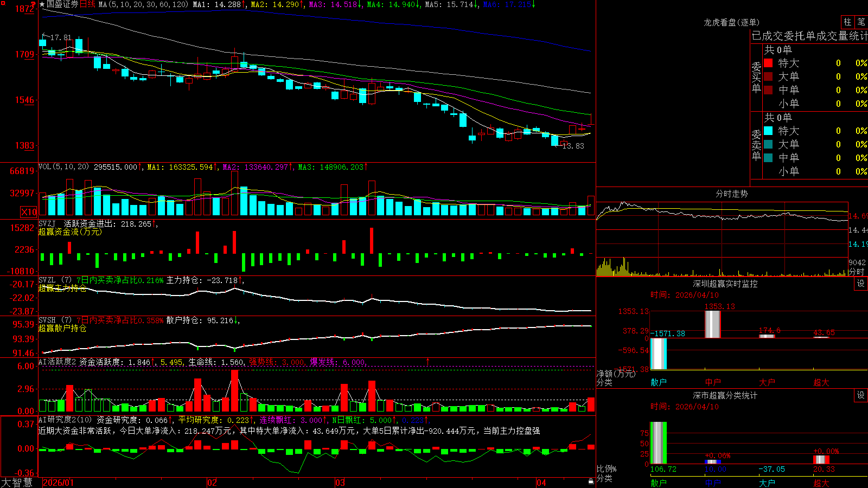The width and height of the screenshot is (868, 488).
Task: Click the -1571.38 散户 bar in 实时监控
Action: (659, 354)
